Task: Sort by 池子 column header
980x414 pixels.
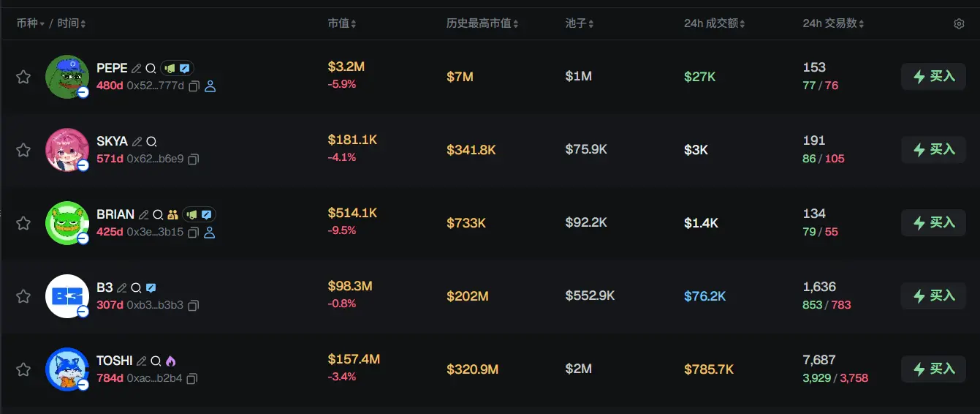Action: 580,23
